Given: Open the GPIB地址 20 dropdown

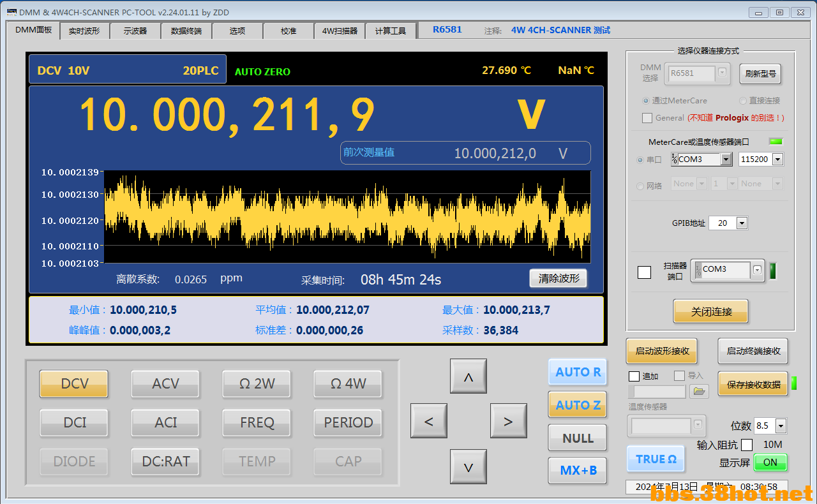Looking at the screenshot, I should point(742,223).
